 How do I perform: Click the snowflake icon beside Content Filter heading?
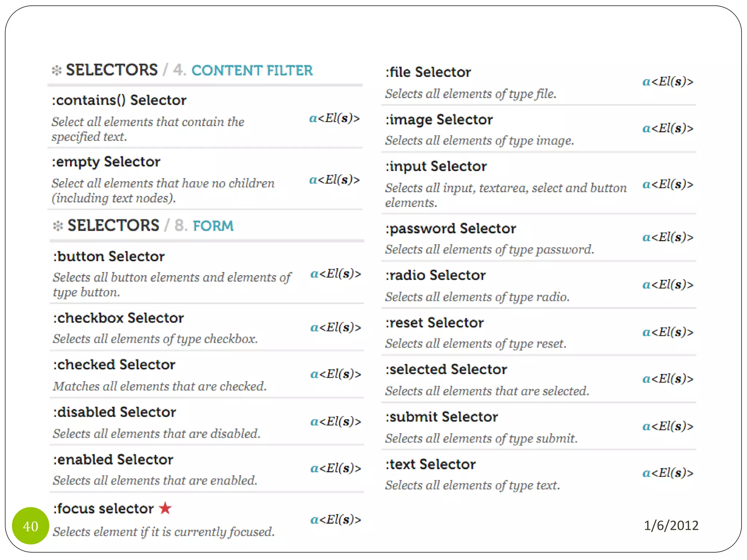(x=57, y=70)
